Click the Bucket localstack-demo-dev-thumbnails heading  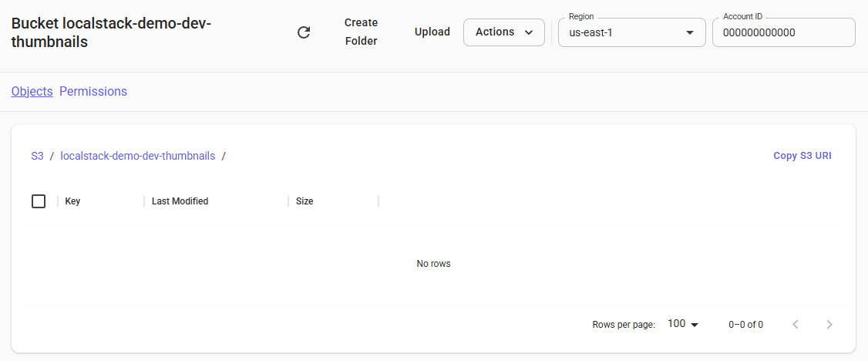click(111, 32)
